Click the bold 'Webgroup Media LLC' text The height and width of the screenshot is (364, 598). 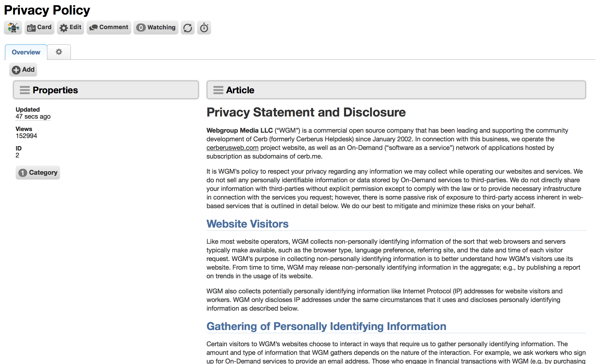(x=240, y=131)
